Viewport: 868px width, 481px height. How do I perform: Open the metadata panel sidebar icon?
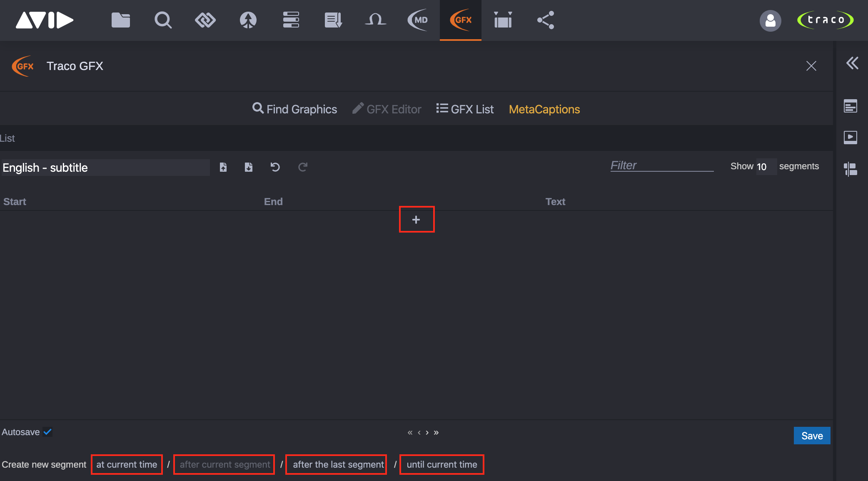(851, 106)
